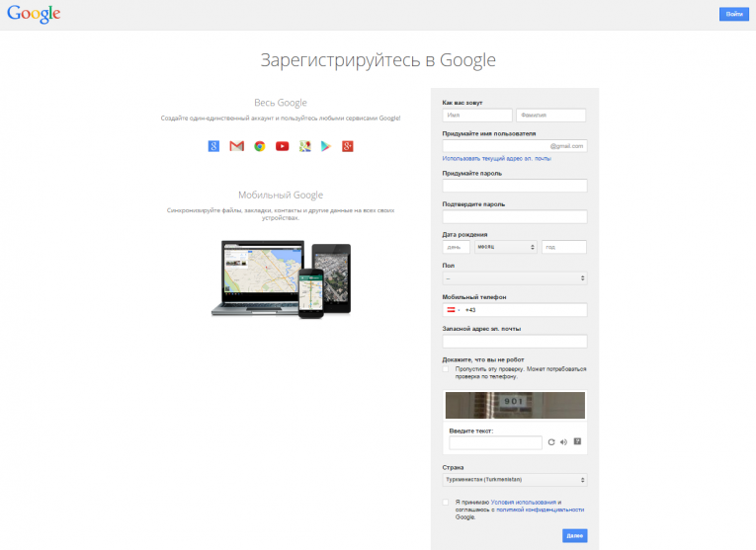Click the 'Введите текст:' label
The height and width of the screenshot is (550, 756).
[x=471, y=431]
